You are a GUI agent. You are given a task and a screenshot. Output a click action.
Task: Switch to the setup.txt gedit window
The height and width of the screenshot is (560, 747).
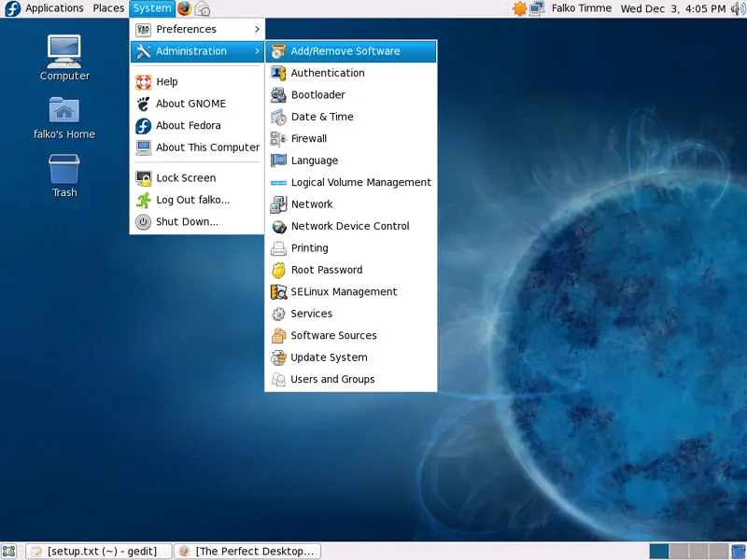99,551
